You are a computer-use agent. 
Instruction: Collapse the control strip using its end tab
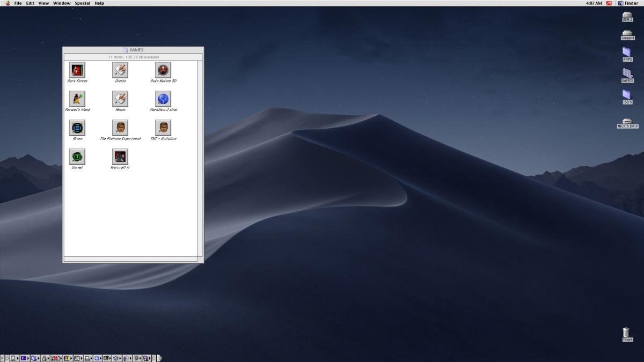point(159,358)
